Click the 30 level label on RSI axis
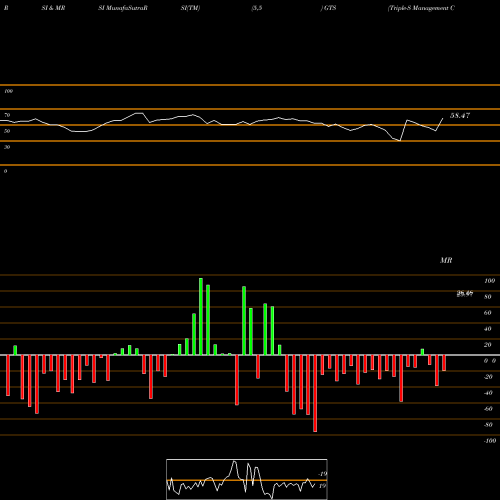Image resolution: width=500 pixels, height=500 pixels. tap(7, 147)
